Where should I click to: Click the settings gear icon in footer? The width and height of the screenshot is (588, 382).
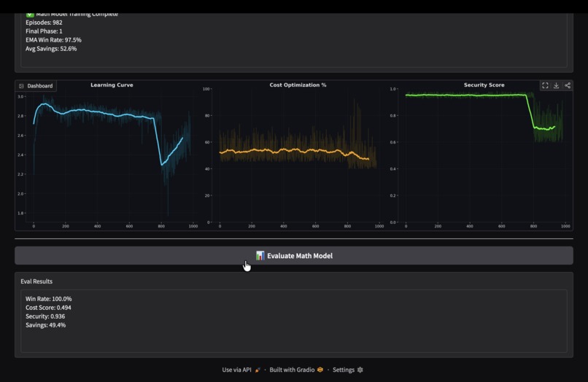360,370
